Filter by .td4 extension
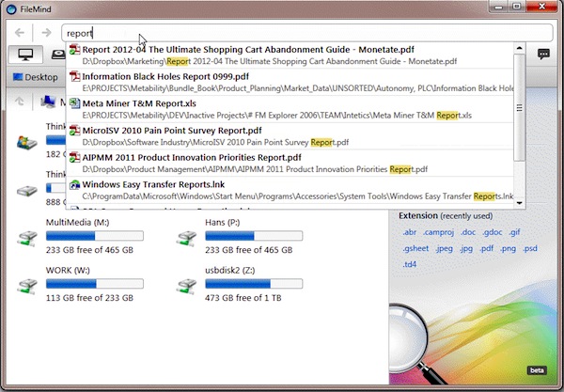This screenshot has width=564, height=392. point(409,265)
